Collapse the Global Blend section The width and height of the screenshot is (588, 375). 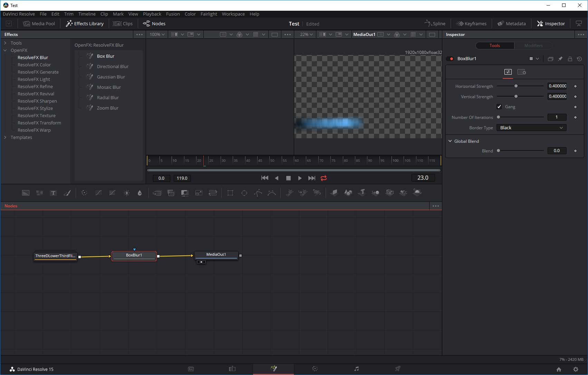coord(450,141)
